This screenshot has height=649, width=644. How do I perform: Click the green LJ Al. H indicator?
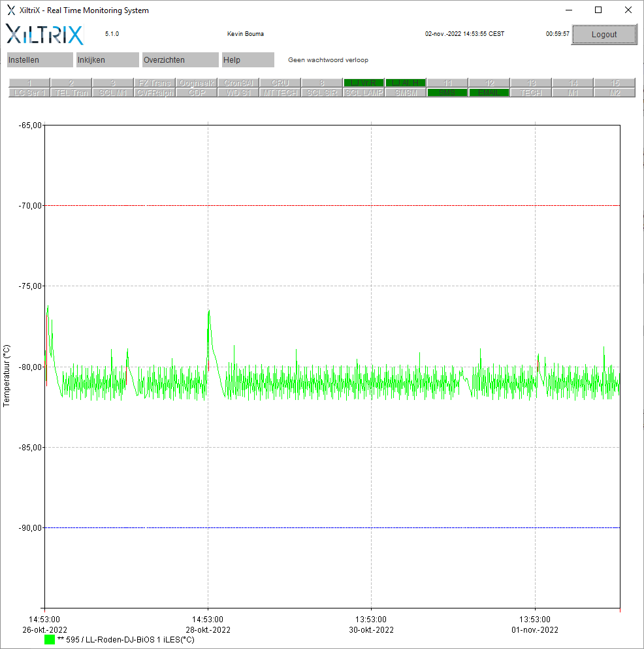point(406,83)
